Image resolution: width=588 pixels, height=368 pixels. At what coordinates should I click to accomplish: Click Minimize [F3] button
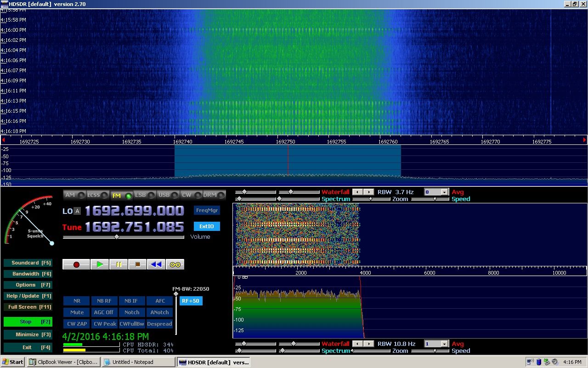[28, 334]
